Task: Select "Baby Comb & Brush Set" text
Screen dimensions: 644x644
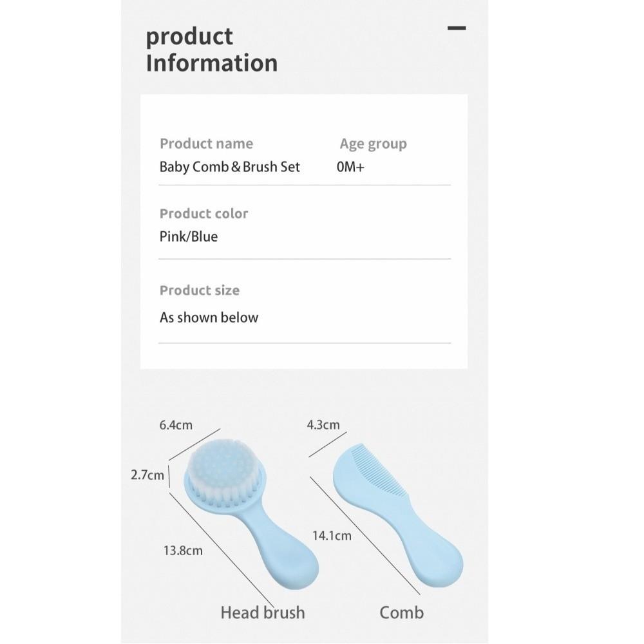Action: (x=230, y=167)
